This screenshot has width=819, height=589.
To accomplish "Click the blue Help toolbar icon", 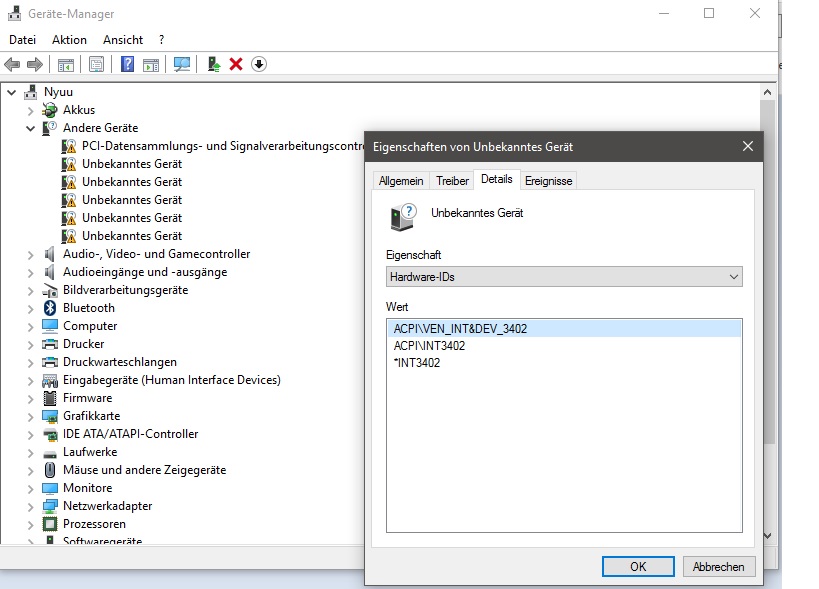I will 127,64.
